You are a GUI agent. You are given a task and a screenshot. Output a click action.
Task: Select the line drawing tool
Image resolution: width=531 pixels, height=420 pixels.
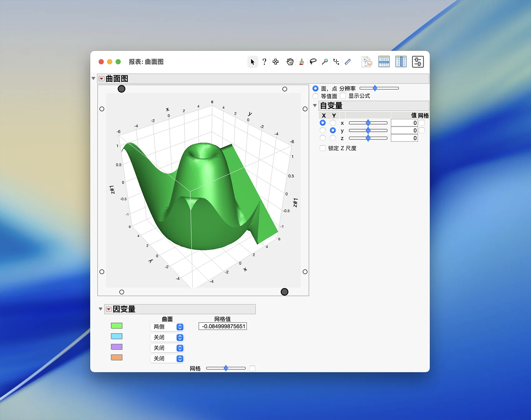pos(348,62)
